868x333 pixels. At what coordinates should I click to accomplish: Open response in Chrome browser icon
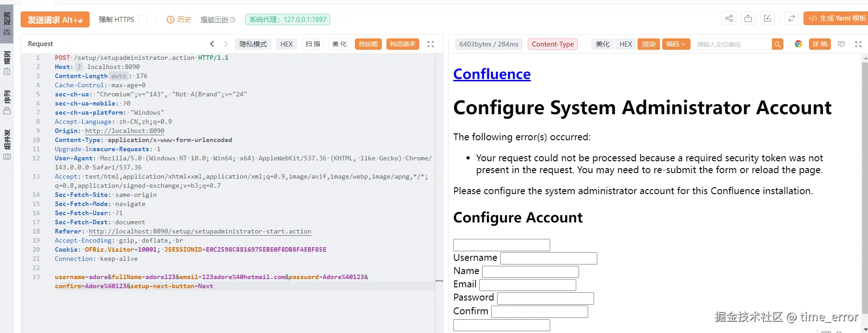(x=798, y=44)
